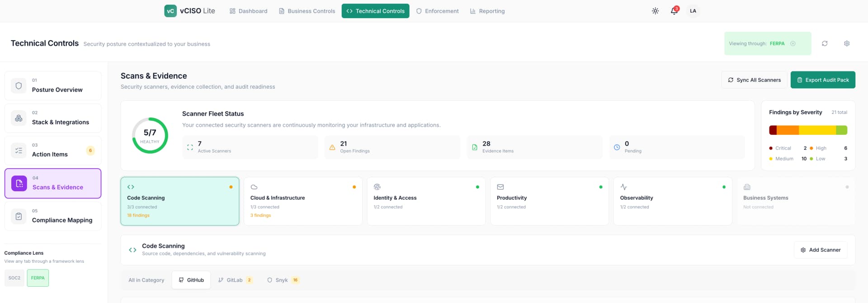Open Action Items in the sidebar

click(x=53, y=151)
